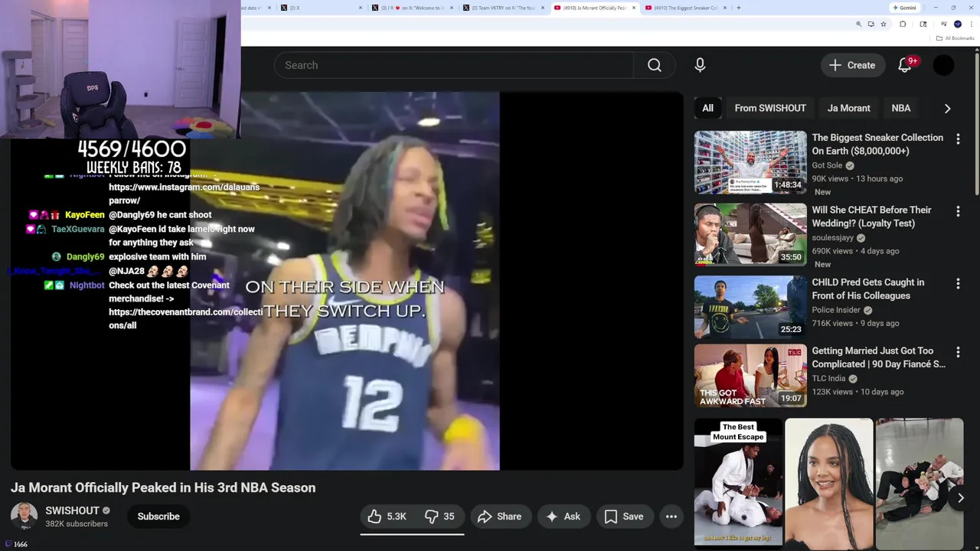The height and width of the screenshot is (551, 980).
Task: Click the Ask button
Action: click(563, 517)
